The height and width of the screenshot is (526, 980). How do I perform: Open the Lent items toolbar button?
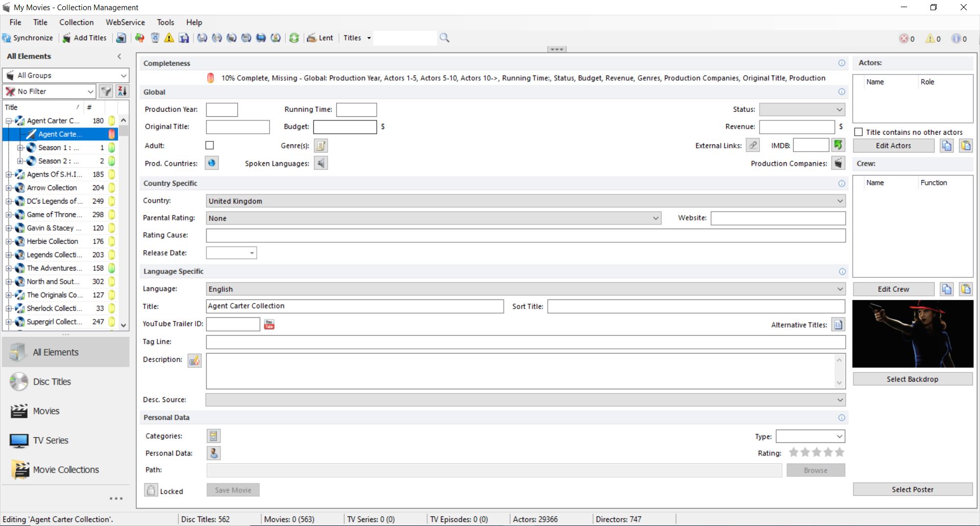[x=320, y=38]
